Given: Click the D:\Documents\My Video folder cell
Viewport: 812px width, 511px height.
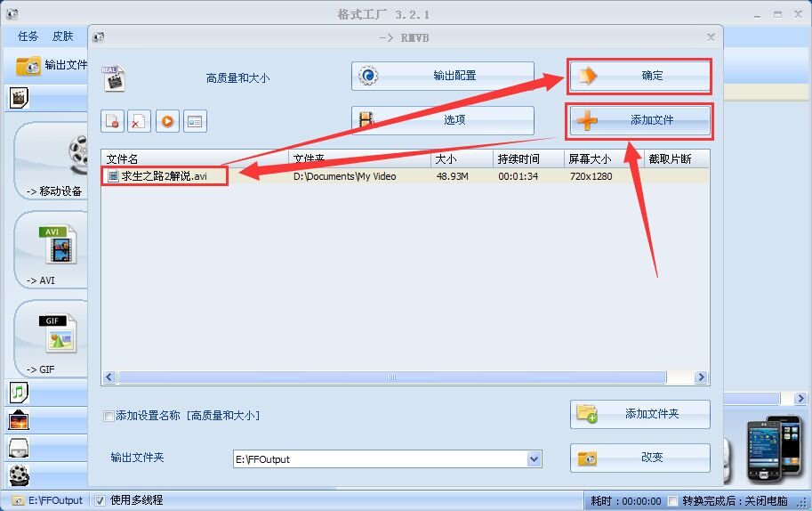Looking at the screenshot, I should (x=344, y=177).
